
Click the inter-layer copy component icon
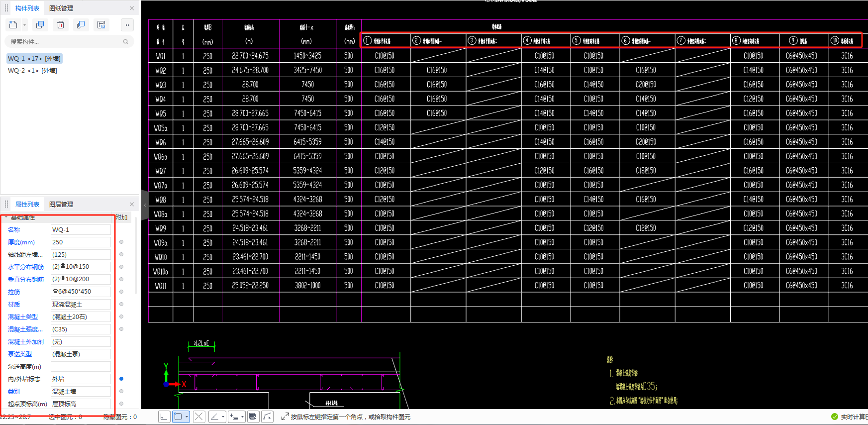pyautogui.click(x=81, y=25)
